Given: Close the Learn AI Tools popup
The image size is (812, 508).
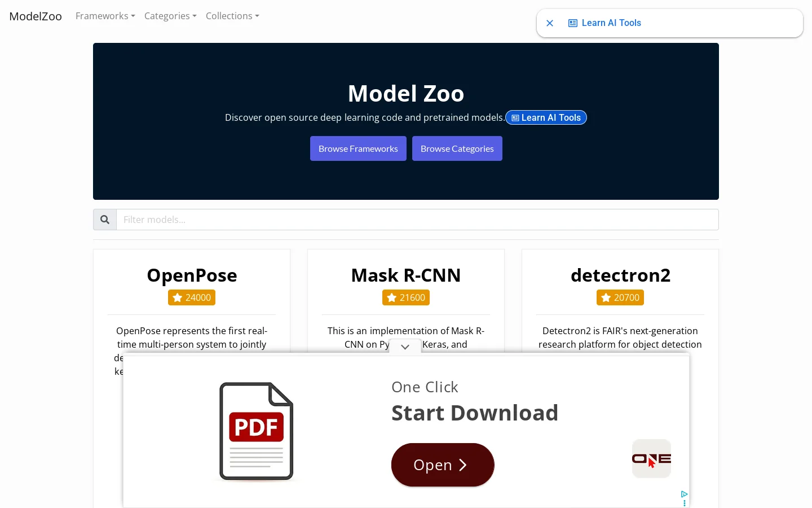Looking at the screenshot, I should [550, 23].
